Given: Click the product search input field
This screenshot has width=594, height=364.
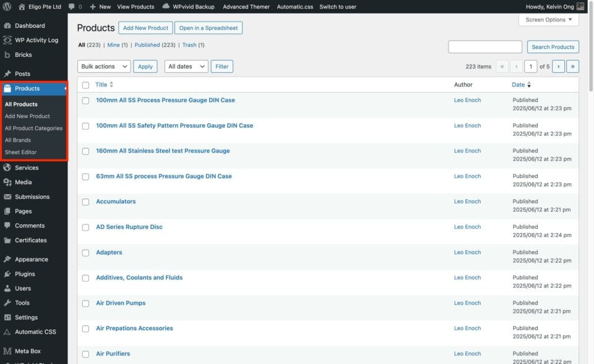Looking at the screenshot, I should pos(484,47).
